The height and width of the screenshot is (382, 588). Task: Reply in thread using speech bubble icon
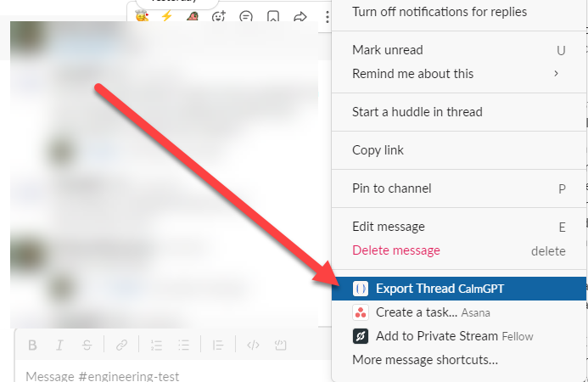click(246, 16)
